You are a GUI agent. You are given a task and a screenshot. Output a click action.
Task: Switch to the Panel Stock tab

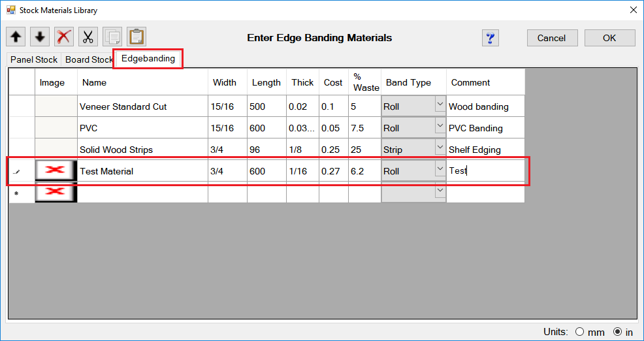point(34,59)
